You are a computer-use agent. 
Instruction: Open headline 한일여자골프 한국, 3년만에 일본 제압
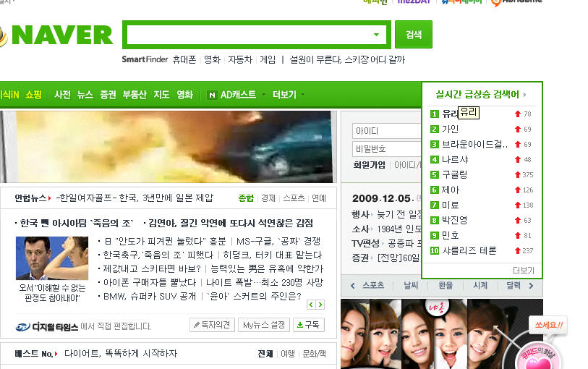tap(135, 198)
